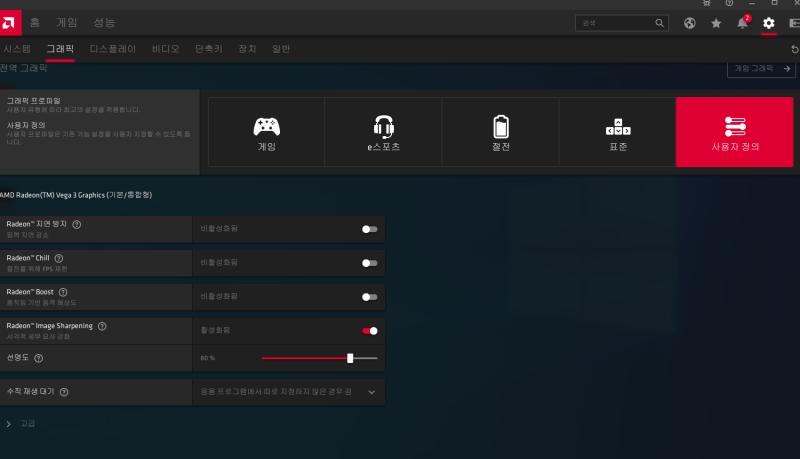
Task: Switch to the 장치 tab
Action: pos(247,49)
